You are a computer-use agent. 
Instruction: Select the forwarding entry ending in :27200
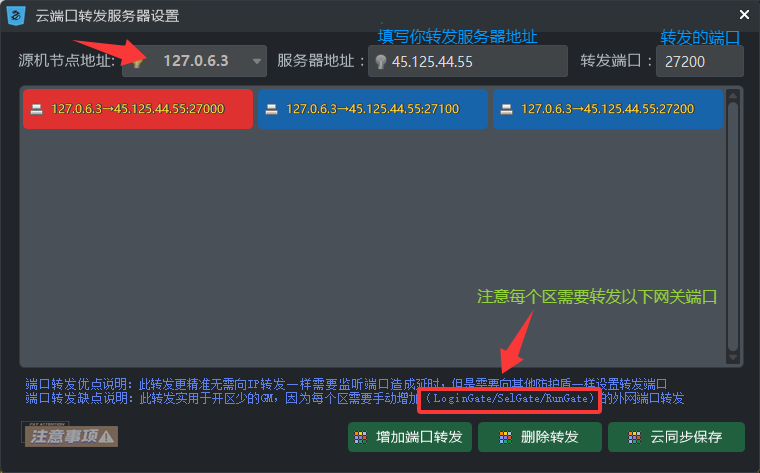coord(608,109)
